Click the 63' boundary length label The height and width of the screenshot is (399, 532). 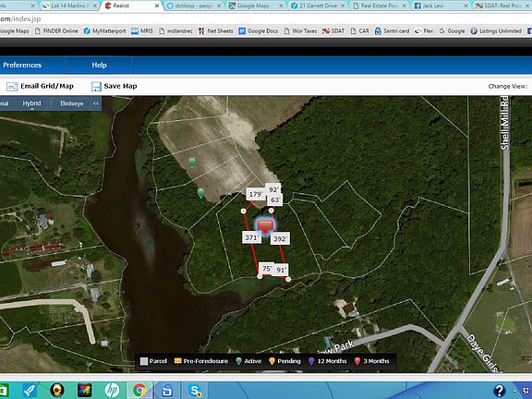click(275, 200)
